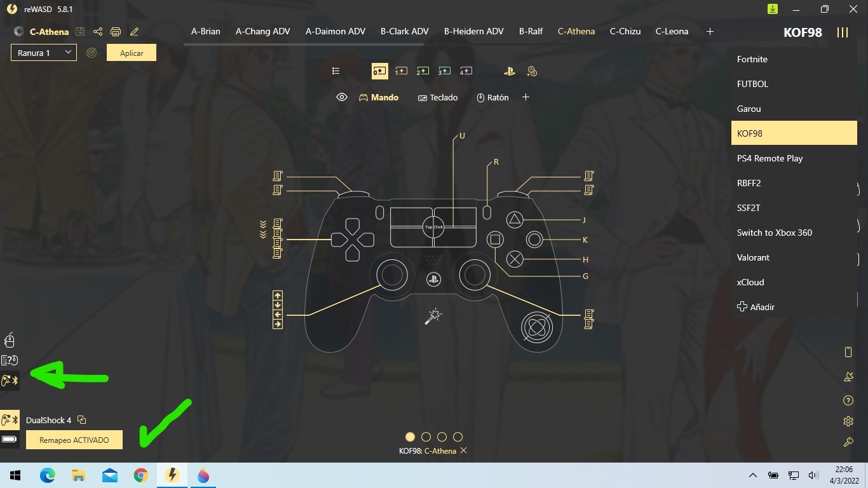Open PlayStation virtual controller settings
This screenshot has height=488, width=868.
coord(510,71)
